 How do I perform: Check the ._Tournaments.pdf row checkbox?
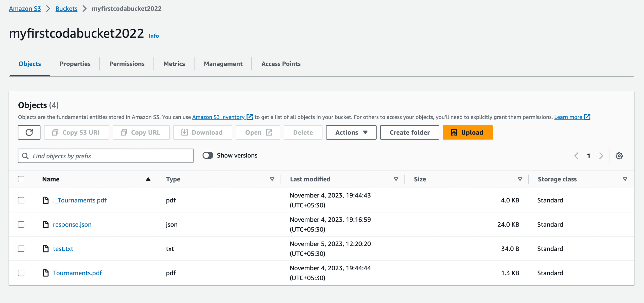(x=21, y=200)
